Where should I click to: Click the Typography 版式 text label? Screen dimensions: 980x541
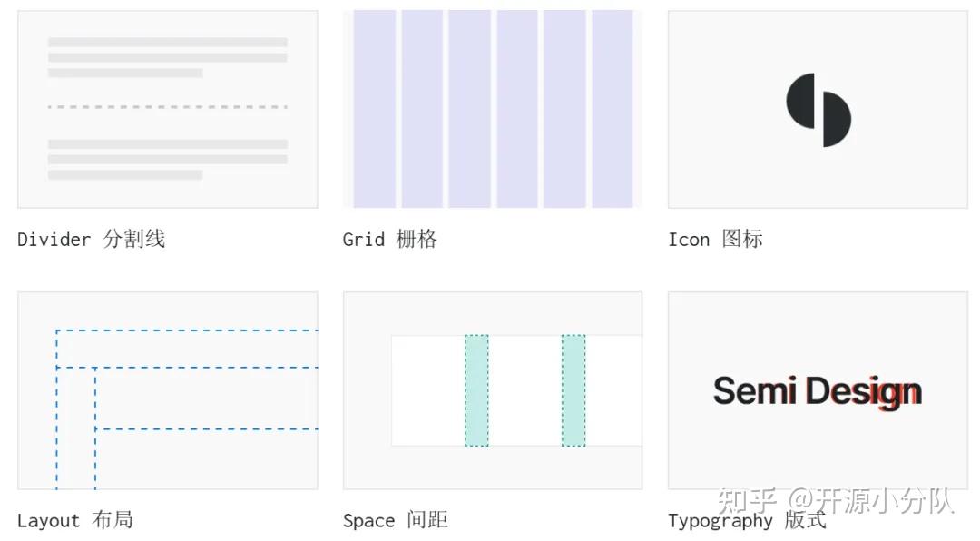[745, 521]
